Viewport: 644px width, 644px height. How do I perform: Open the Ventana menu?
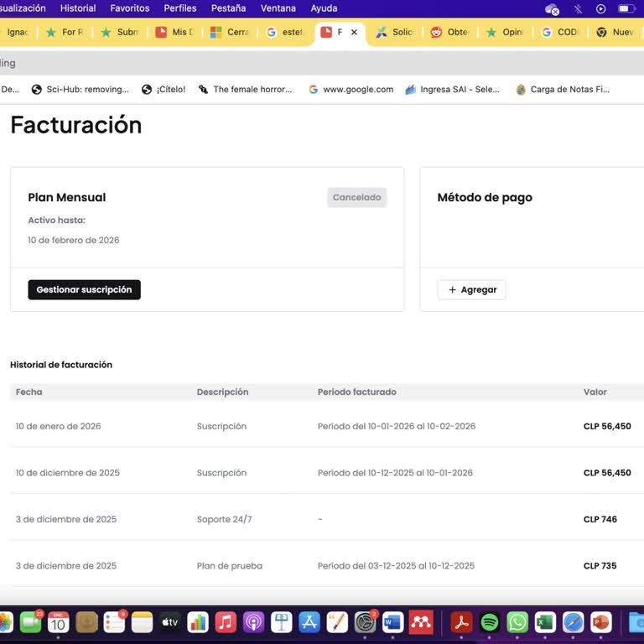click(278, 8)
